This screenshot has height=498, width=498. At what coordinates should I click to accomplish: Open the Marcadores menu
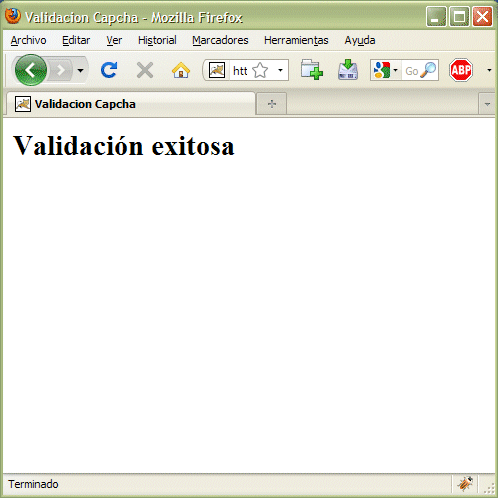coord(220,40)
